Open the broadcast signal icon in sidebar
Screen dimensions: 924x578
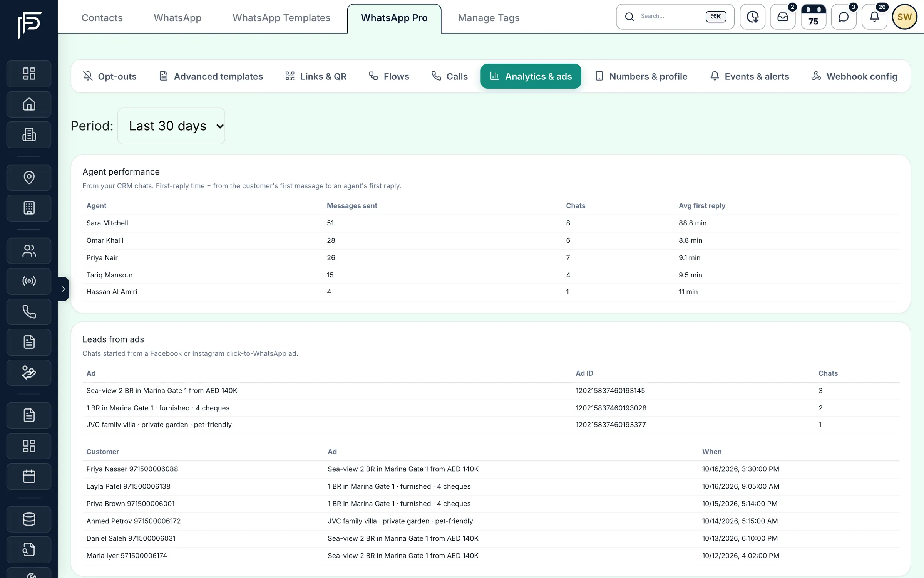29,281
